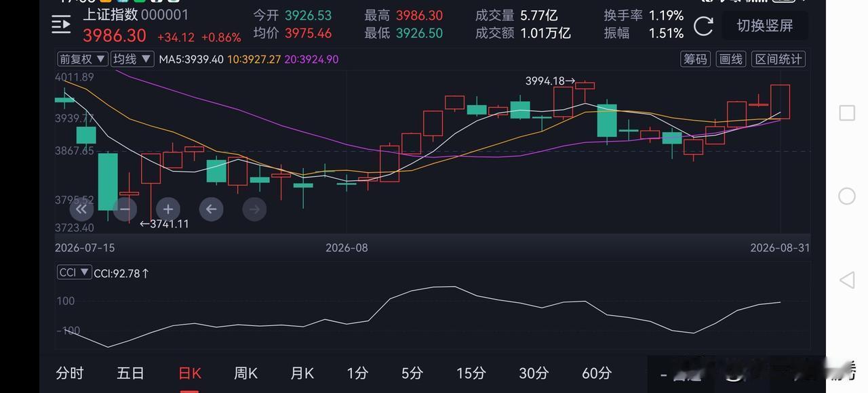Tap the MA 20:3924.90 value
Screen dimensions: 868x393
click(312, 59)
